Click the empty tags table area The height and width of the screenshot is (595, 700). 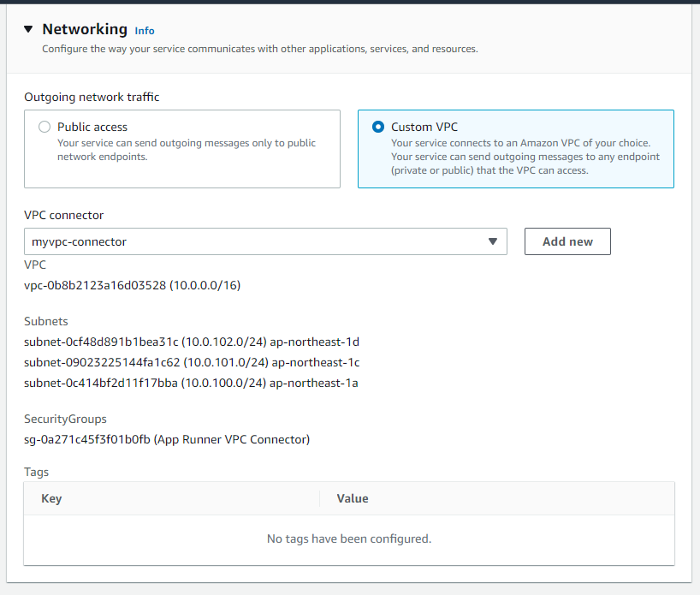coord(349,538)
